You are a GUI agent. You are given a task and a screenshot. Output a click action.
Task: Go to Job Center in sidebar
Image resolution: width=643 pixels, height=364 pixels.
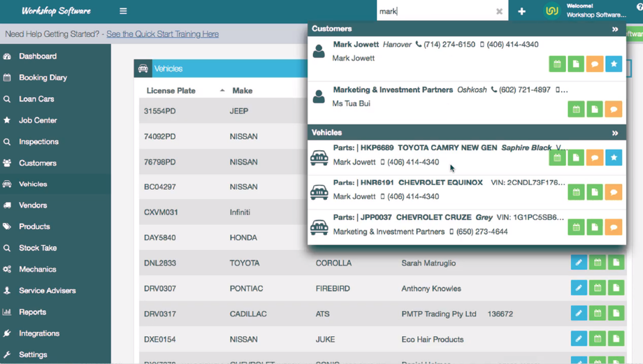coord(38,120)
